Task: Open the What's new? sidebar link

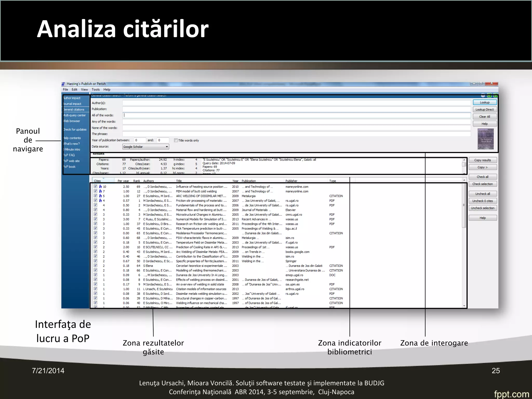Action: coord(71,144)
